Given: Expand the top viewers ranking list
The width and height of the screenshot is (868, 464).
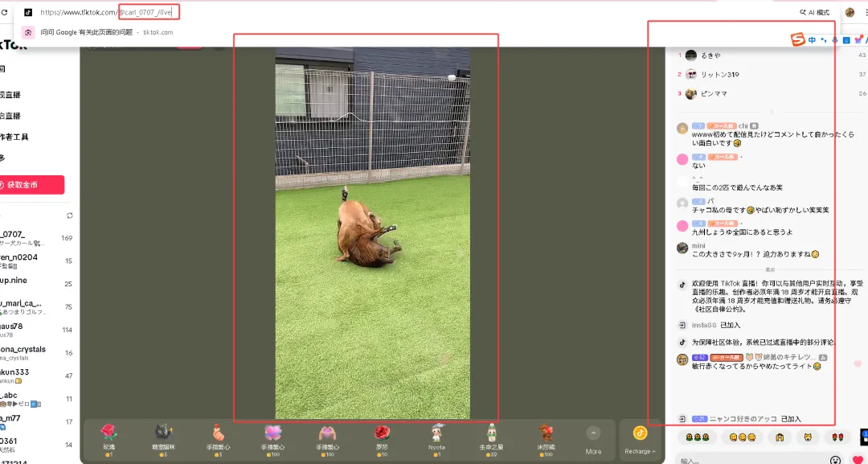Looking at the screenshot, I should coord(771,111).
